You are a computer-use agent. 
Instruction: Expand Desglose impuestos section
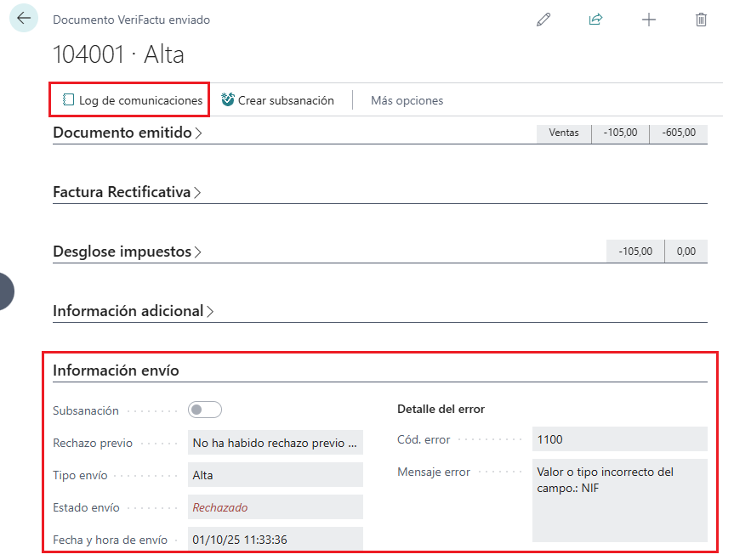[x=128, y=252]
